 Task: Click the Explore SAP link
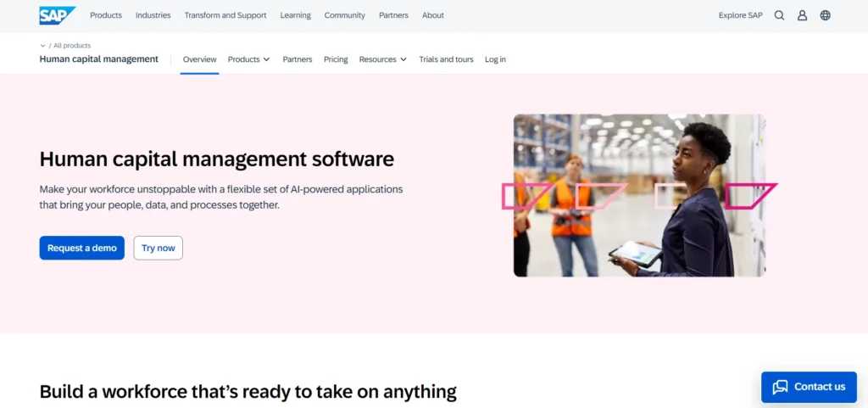[x=741, y=15]
